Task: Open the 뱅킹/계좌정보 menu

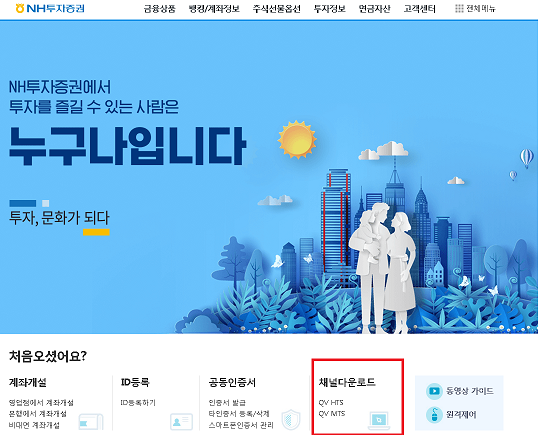Action: [x=214, y=9]
